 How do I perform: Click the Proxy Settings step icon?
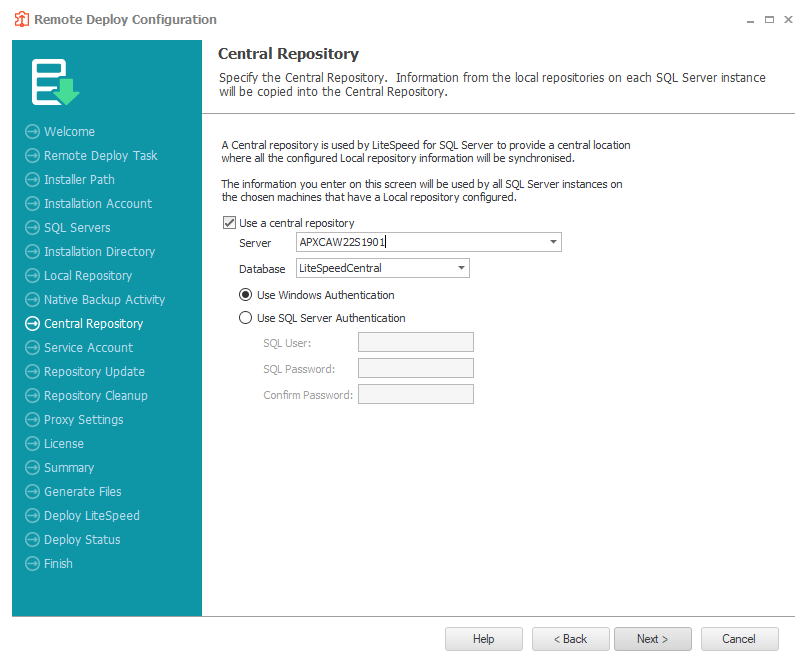(x=32, y=420)
